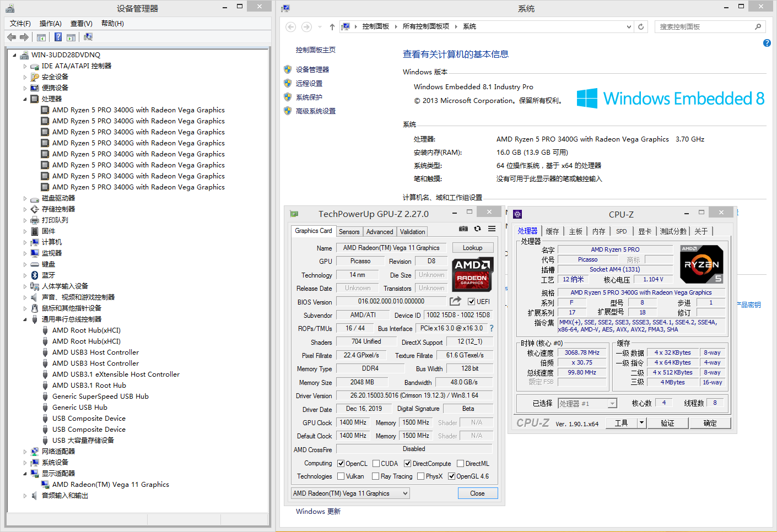777x532 pixels.
Task: Click shield icon beside 高级系统设置 link
Action: pyautogui.click(x=288, y=111)
